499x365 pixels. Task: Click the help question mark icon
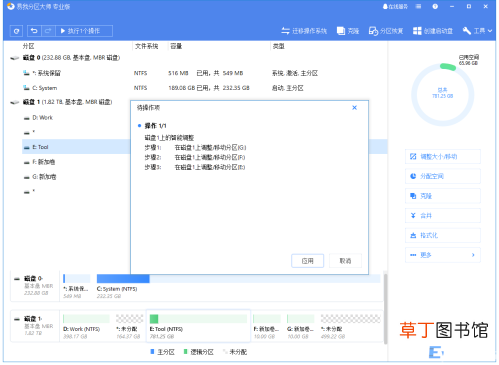(435, 6)
